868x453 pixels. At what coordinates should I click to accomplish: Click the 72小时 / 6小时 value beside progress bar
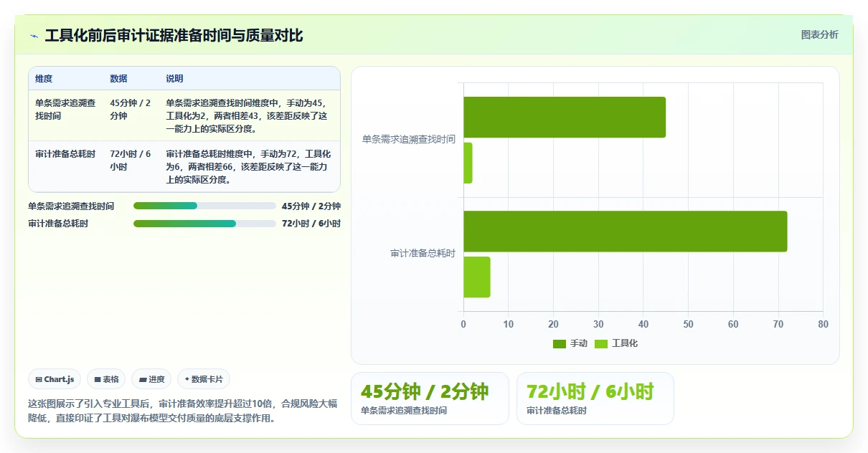coord(311,224)
